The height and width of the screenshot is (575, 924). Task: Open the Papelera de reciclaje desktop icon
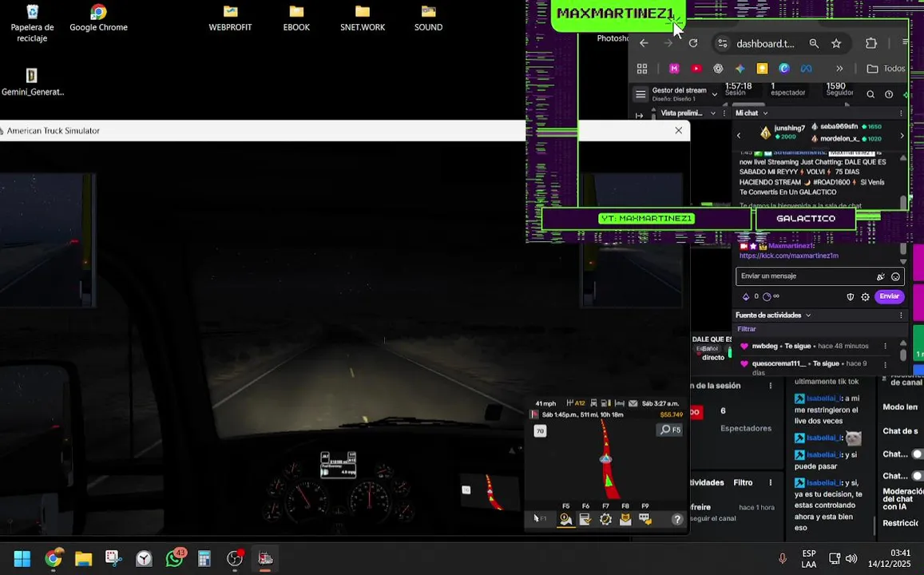(33, 22)
